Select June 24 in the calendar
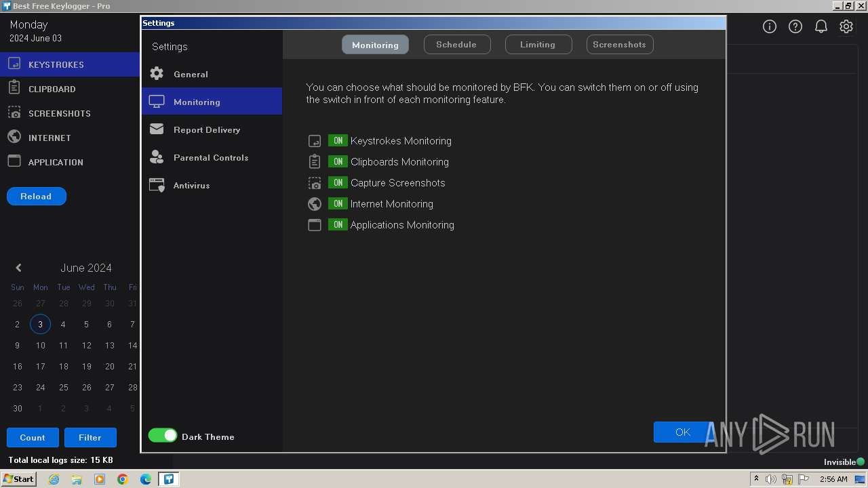 pyautogui.click(x=40, y=387)
